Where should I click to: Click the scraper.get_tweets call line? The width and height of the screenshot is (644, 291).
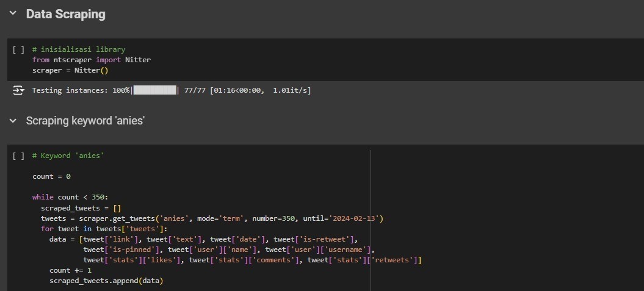(212, 218)
